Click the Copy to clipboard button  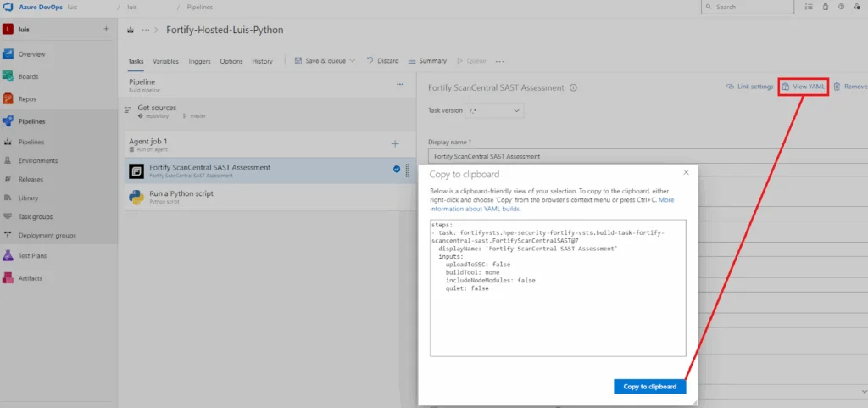pyautogui.click(x=650, y=387)
